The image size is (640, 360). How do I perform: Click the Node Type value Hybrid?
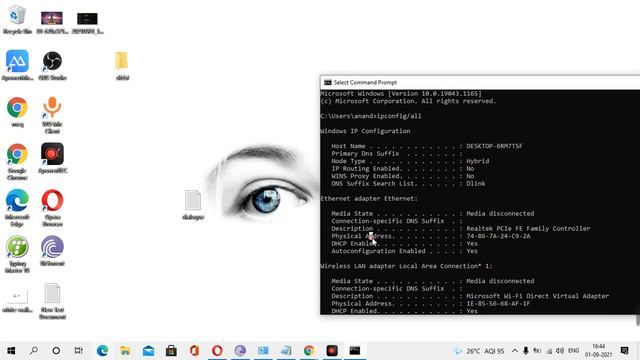coord(478,161)
